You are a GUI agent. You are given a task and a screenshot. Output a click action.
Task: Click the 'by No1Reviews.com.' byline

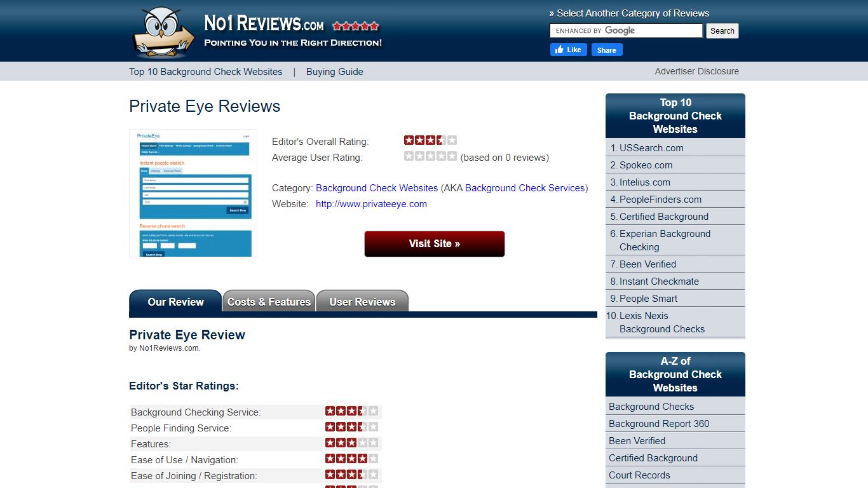[x=165, y=348]
